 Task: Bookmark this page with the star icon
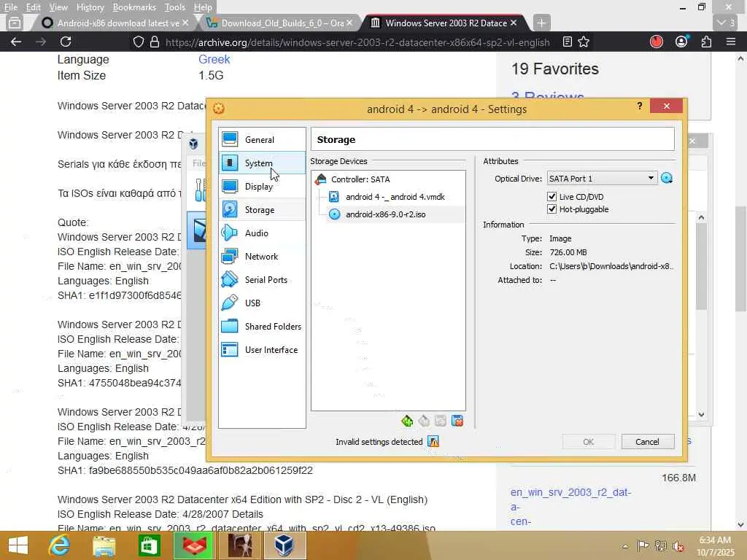coord(584,42)
